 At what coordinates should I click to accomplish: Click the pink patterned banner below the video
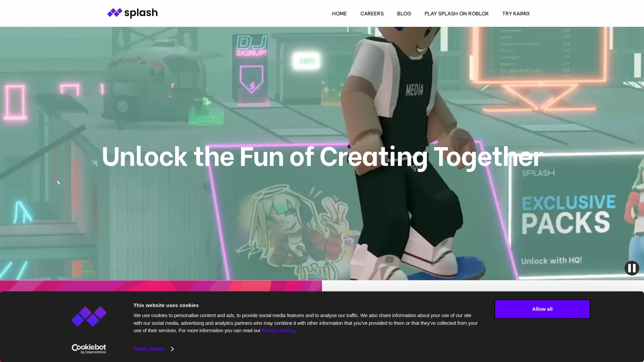coord(161,286)
